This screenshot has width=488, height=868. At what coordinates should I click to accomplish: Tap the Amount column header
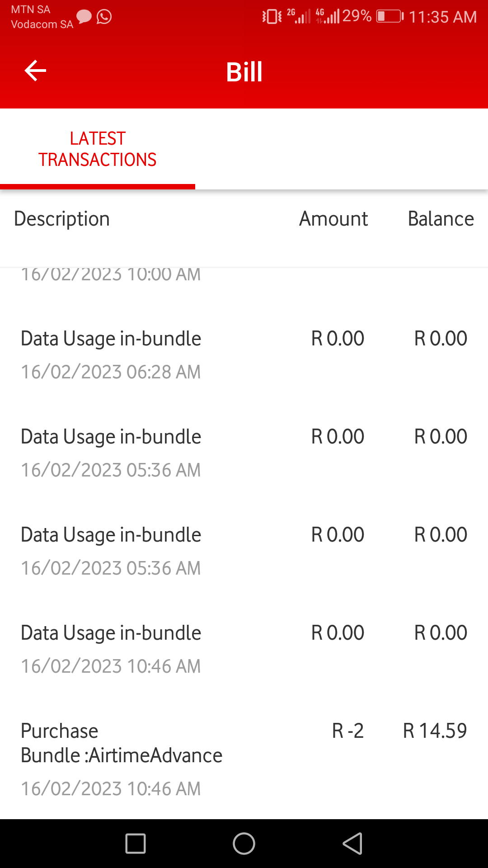(x=333, y=219)
